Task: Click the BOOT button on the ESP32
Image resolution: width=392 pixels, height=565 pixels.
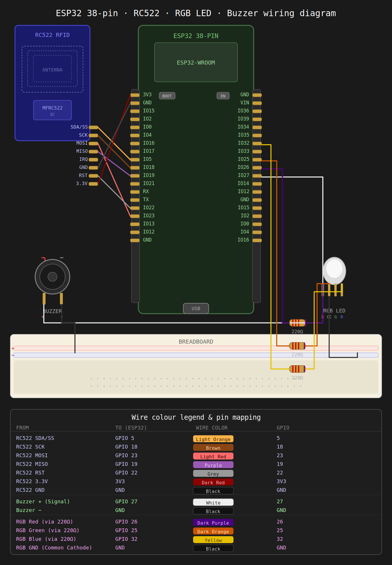Action: pyautogui.click(x=167, y=96)
